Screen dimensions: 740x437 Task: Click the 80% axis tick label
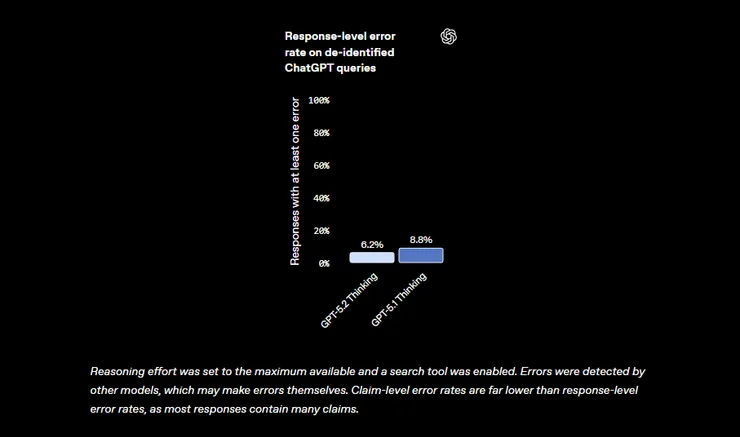click(x=321, y=133)
